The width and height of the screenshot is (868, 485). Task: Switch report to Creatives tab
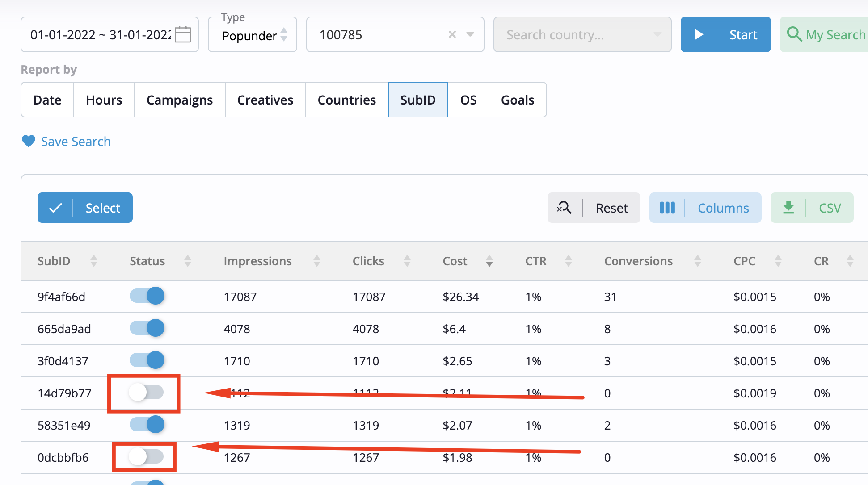coord(265,100)
